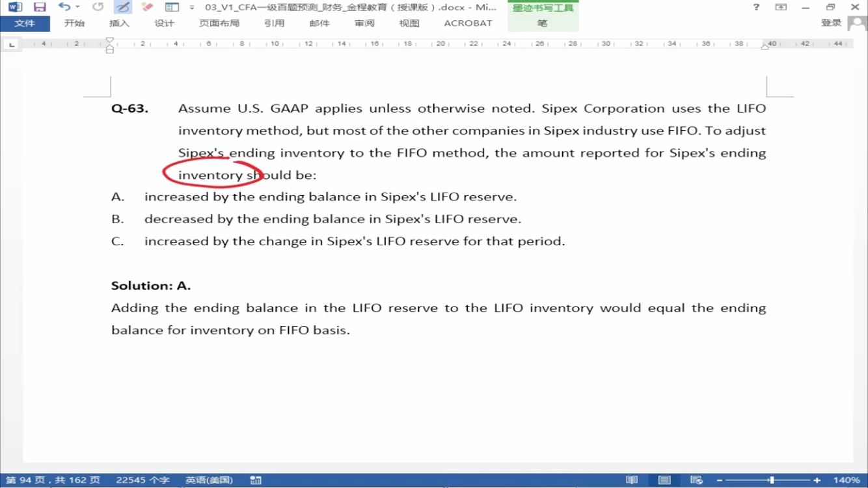Screen dimensions: 868x488
Task: Click the user account avatar icon
Action: point(856,23)
